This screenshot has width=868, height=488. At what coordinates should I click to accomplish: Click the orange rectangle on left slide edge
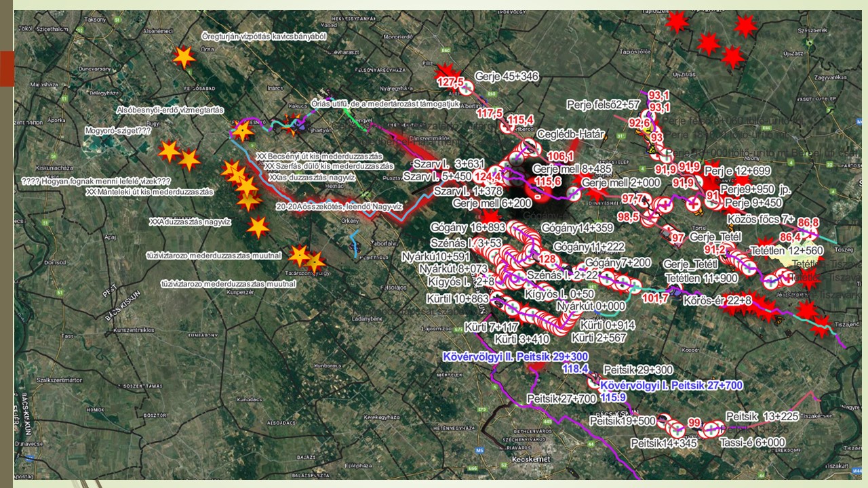[6, 68]
